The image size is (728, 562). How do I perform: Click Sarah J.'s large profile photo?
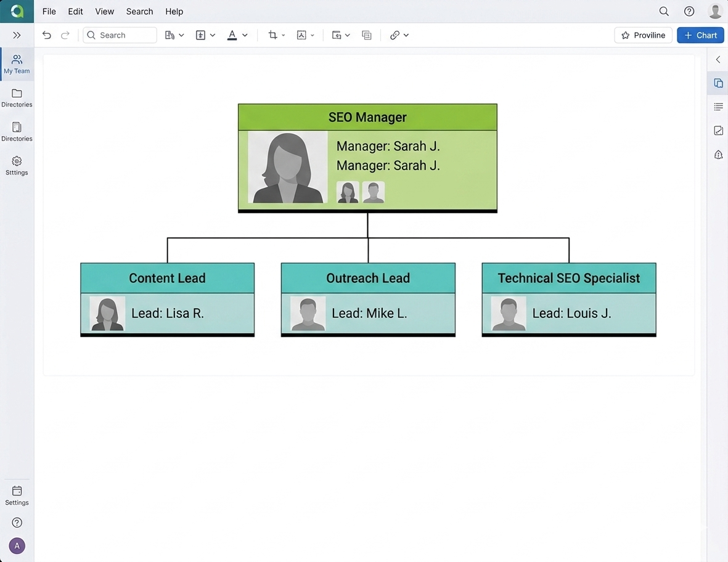288,168
